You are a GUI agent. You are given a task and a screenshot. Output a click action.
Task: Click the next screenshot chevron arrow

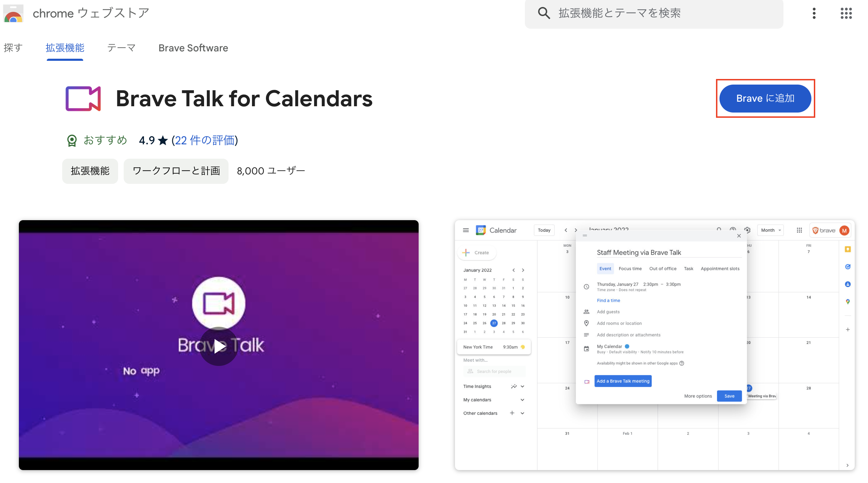click(847, 465)
